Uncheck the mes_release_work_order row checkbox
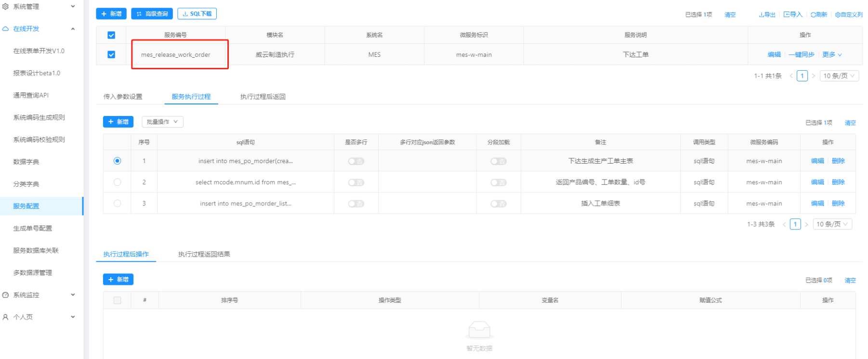The height and width of the screenshot is (359, 868). point(111,54)
